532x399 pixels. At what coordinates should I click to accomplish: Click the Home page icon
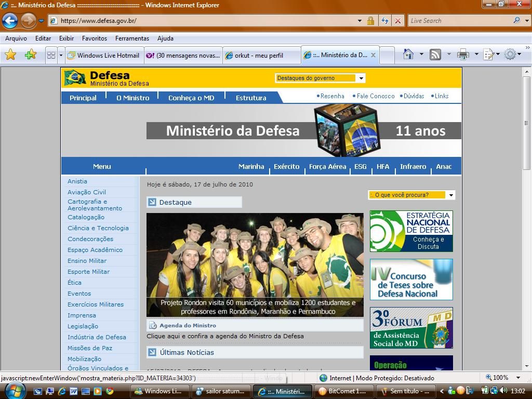tap(408, 54)
